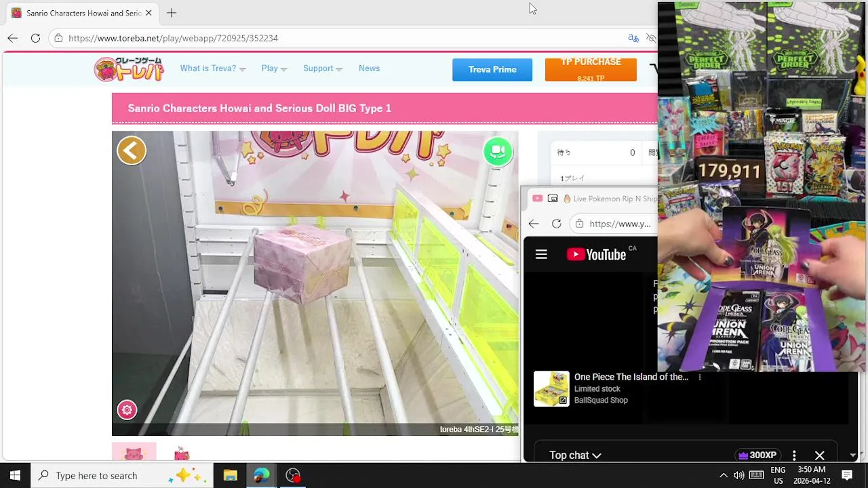Open the News link

[369, 68]
